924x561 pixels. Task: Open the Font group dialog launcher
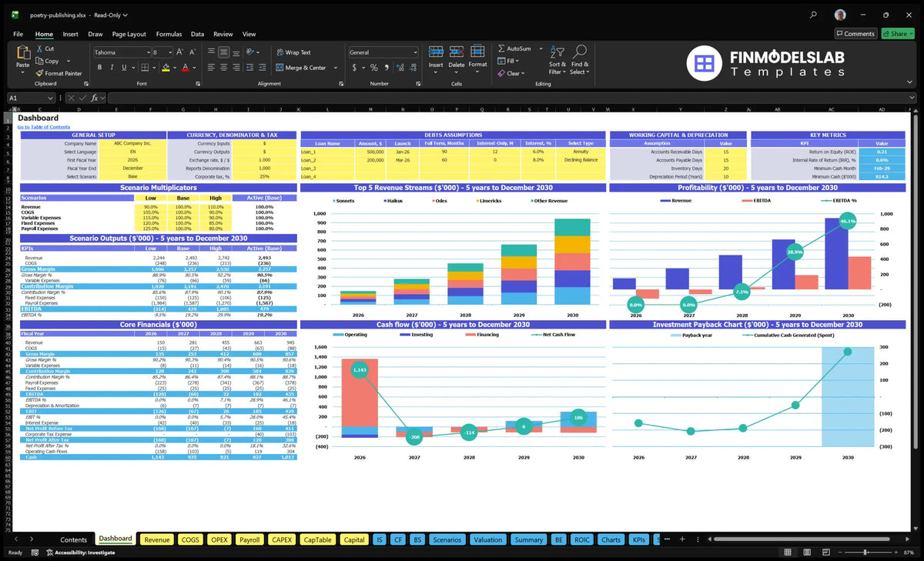pyautogui.click(x=197, y=83)
